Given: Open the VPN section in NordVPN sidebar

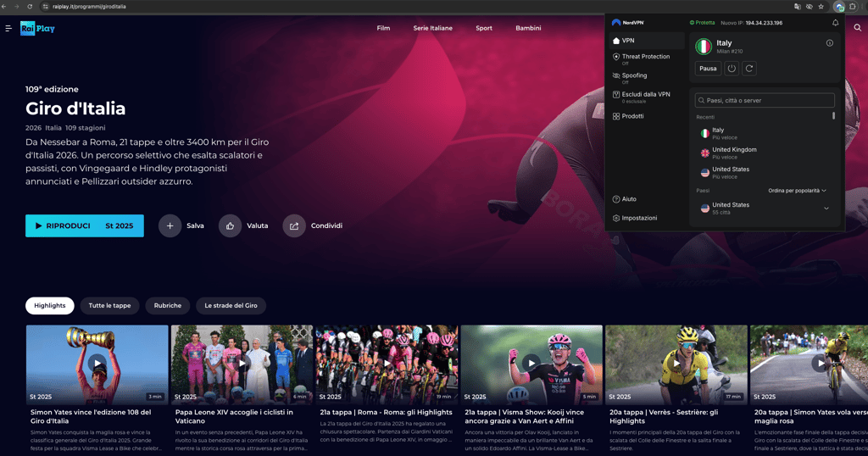Looking at the screenshot, I should coord(647,41).
